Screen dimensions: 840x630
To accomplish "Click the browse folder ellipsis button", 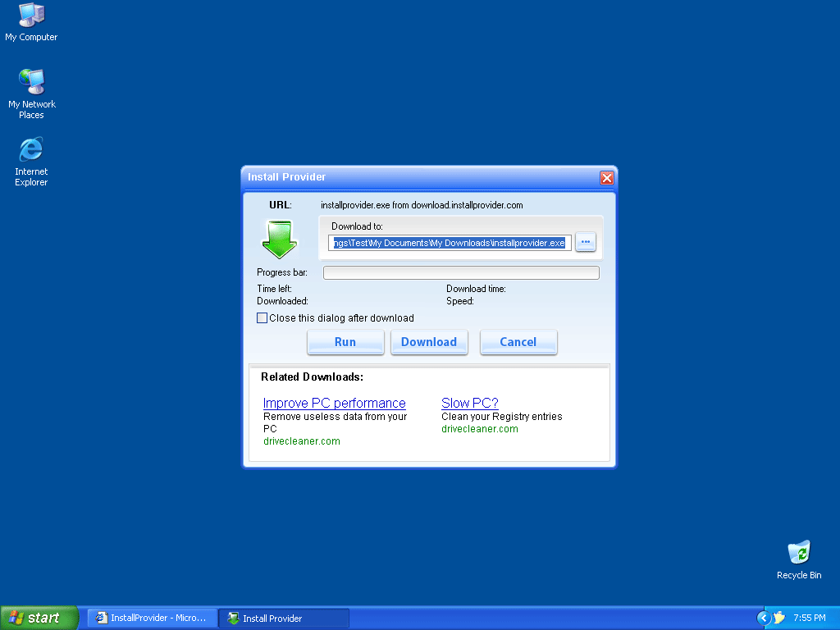I will tap(586, 242).
